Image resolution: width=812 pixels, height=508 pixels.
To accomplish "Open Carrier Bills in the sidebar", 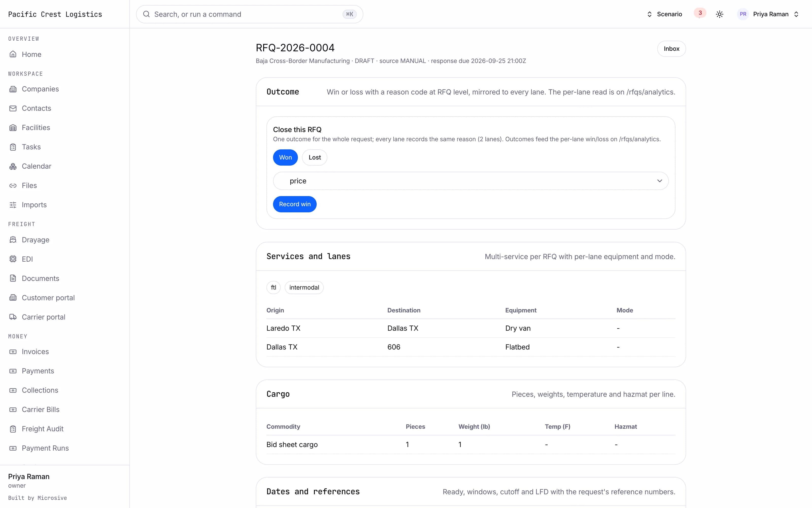I will 41,409.
